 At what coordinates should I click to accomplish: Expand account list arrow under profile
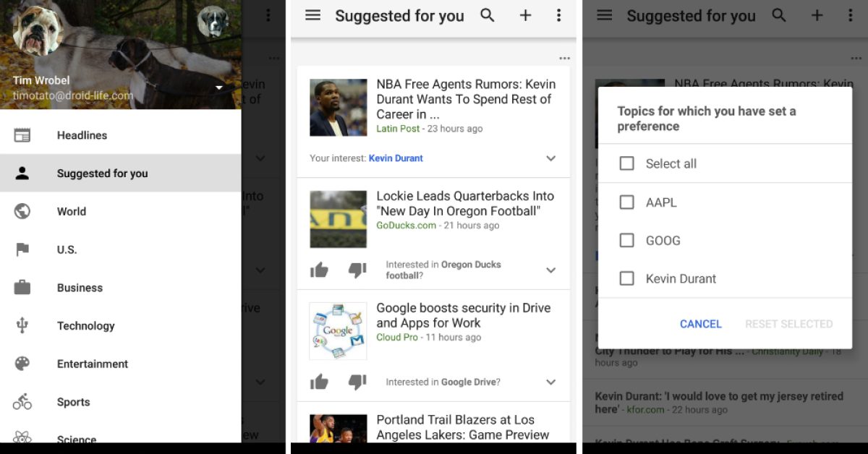tap(219, 88)
